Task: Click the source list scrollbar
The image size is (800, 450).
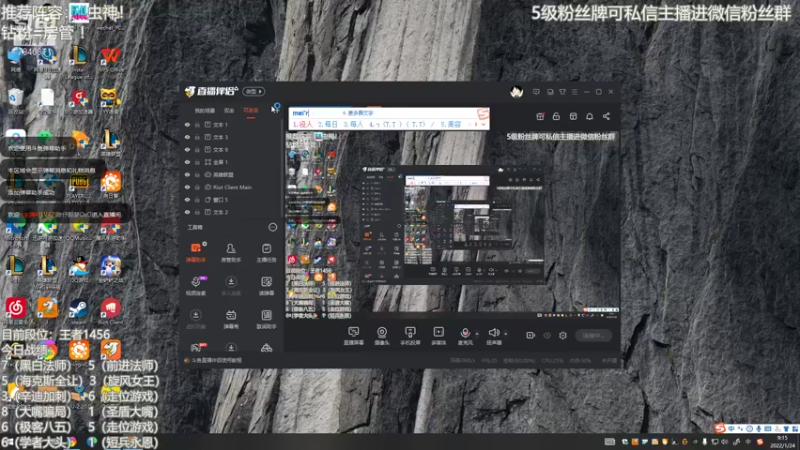Action: tap(282, 168)
